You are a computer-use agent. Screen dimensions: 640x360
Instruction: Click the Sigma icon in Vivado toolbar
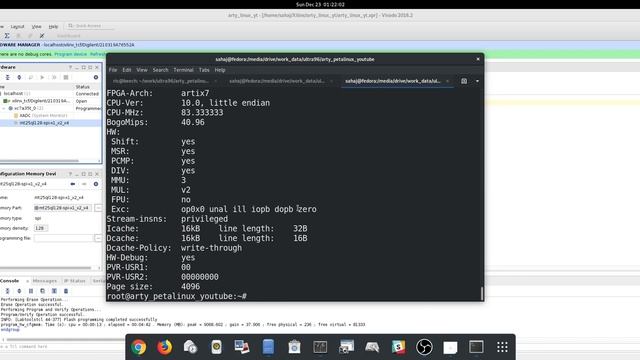click(7, 36)
